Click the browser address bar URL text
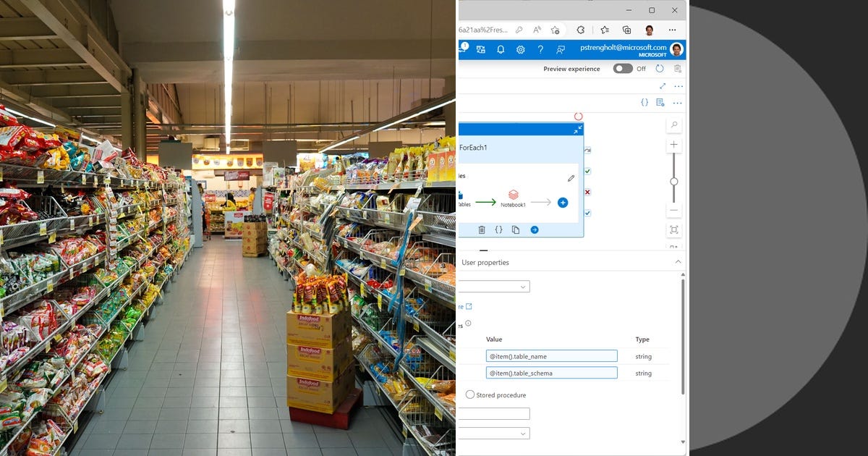 (x=484, y=30)
